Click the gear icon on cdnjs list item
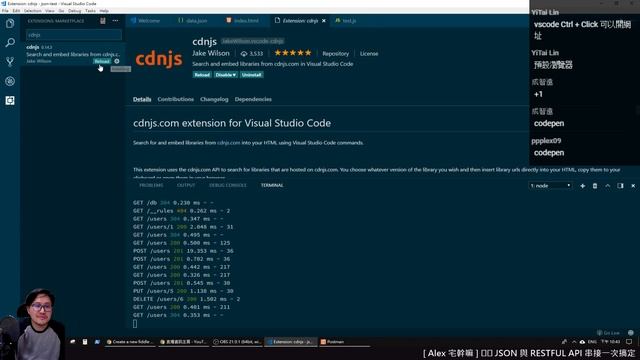 117,61
